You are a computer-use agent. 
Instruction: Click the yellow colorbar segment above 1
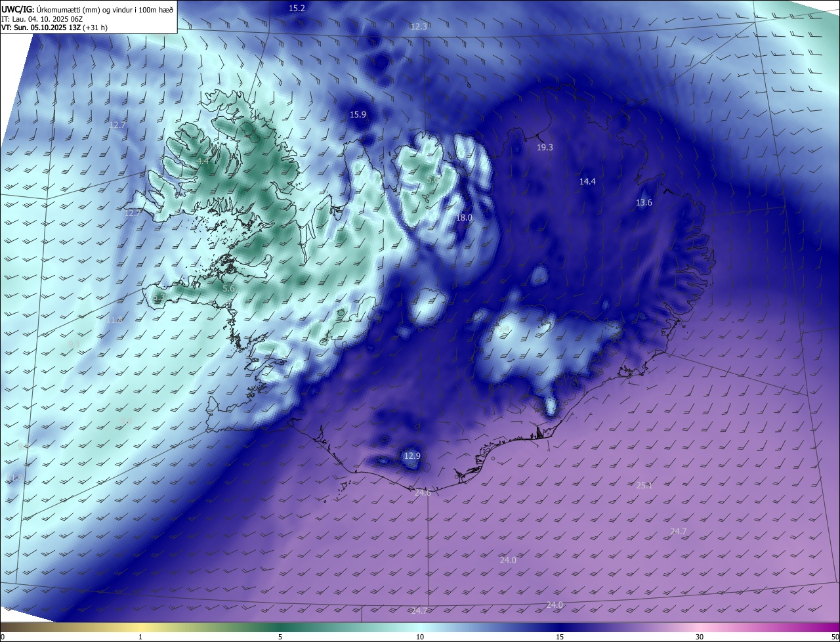(x=140, y=628)
